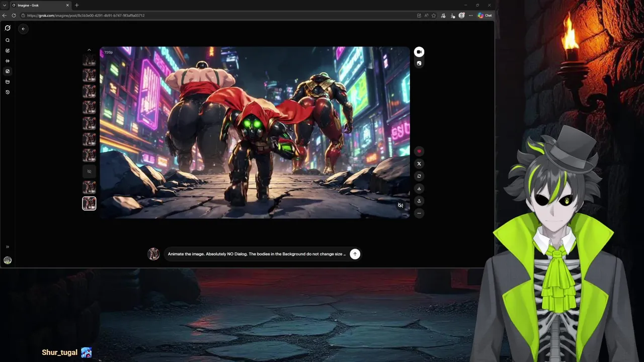Go back with the circular arrow button
The width and height of the screenshot is (644, 362).
23,29
